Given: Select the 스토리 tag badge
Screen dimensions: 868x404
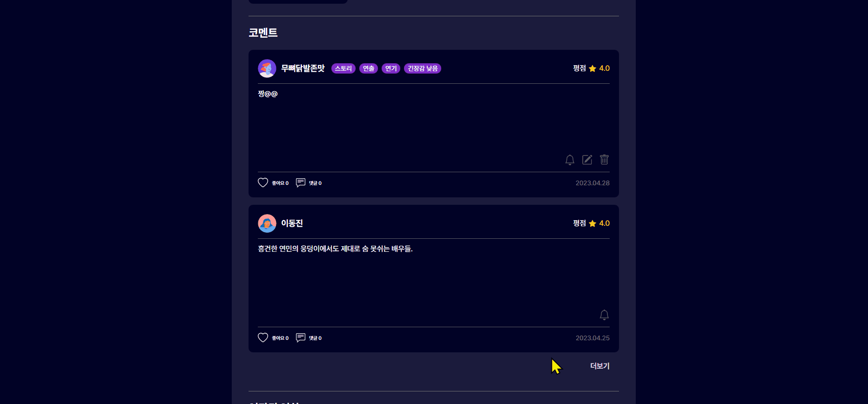Looking at the screenshot, I should 343,68.
